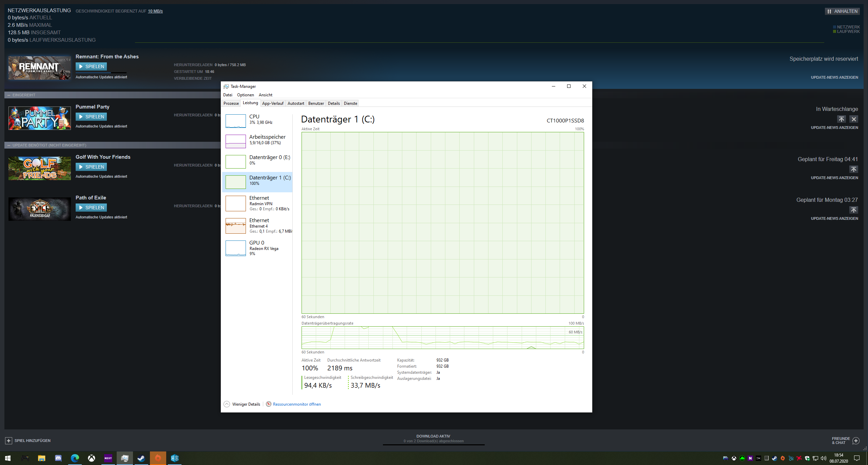Click the Download Aktiv progress bar
The height and width of the screenshot is (465, 868).
click(x=433, y=444)
